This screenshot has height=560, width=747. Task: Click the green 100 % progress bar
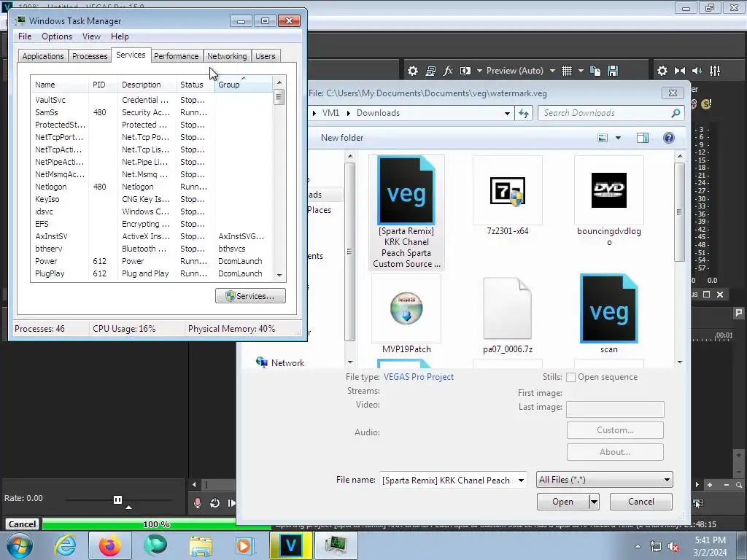[x=158, y=524]
